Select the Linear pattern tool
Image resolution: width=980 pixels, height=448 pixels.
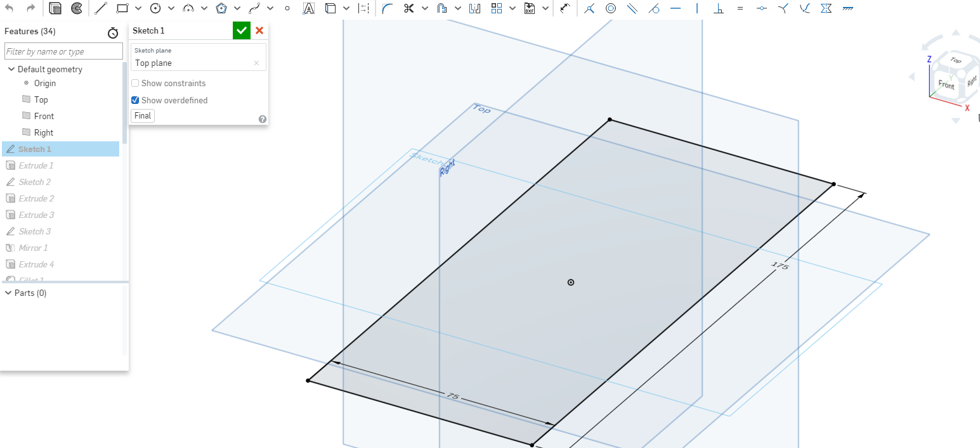pyautogui.click(x=497, y=8)
